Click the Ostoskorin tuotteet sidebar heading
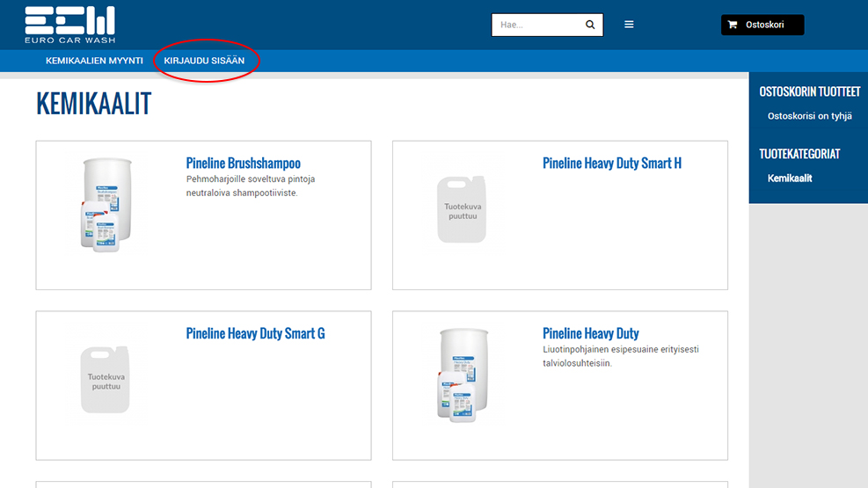Screen dimensions: 868x488 point(809,91)
